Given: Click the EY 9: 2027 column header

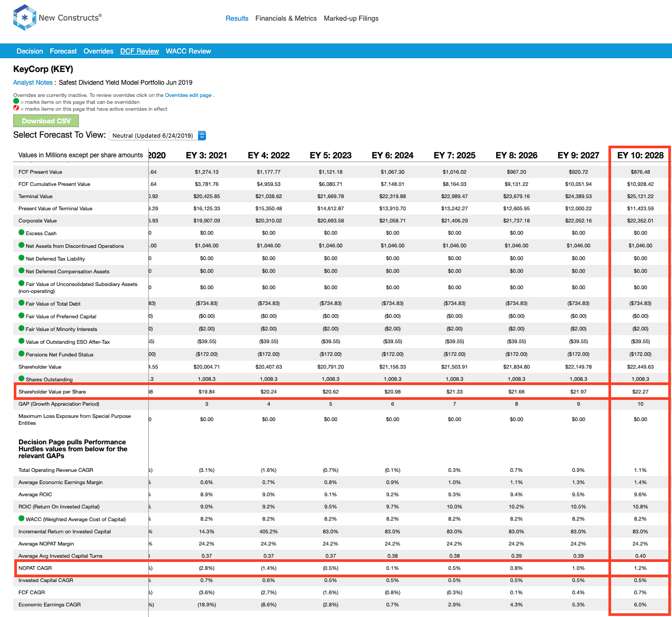Looking at the screenshot, I should click(578, 155).
